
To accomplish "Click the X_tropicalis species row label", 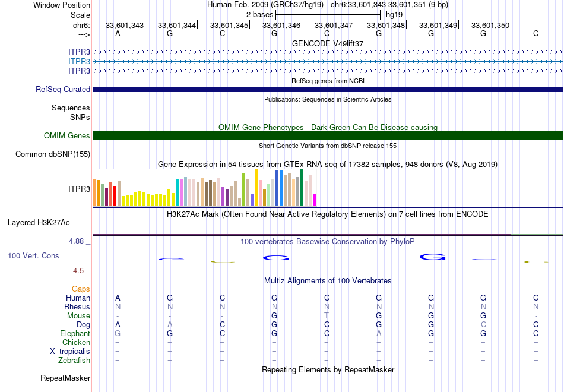I will 70,352.
